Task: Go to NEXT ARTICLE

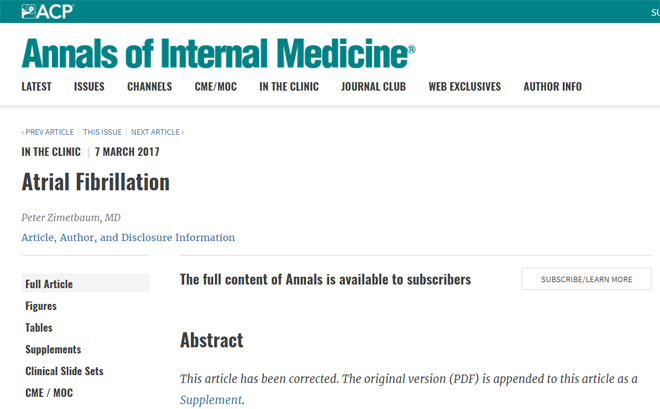Action: (157, 132)
